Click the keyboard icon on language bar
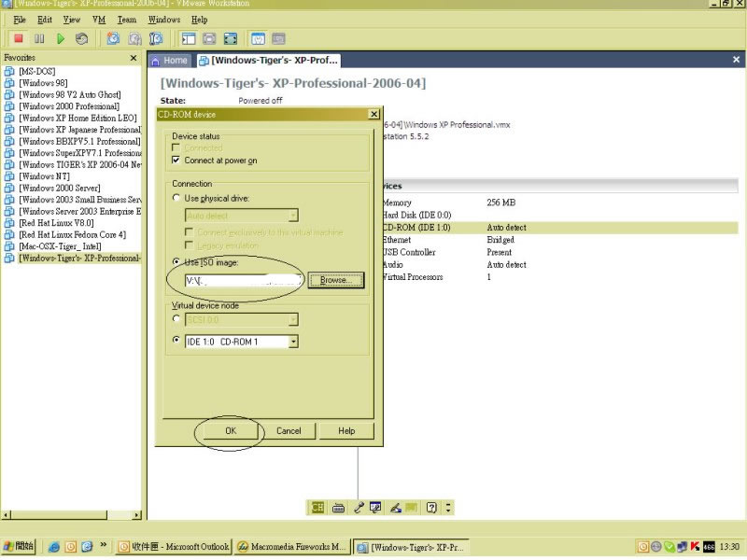The image size is (747, 560). [338, 508]
